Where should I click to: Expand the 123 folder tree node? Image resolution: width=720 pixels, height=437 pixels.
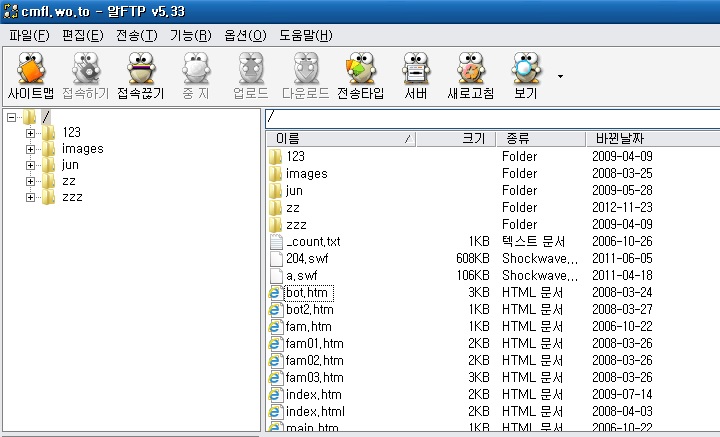click(30, 133)
